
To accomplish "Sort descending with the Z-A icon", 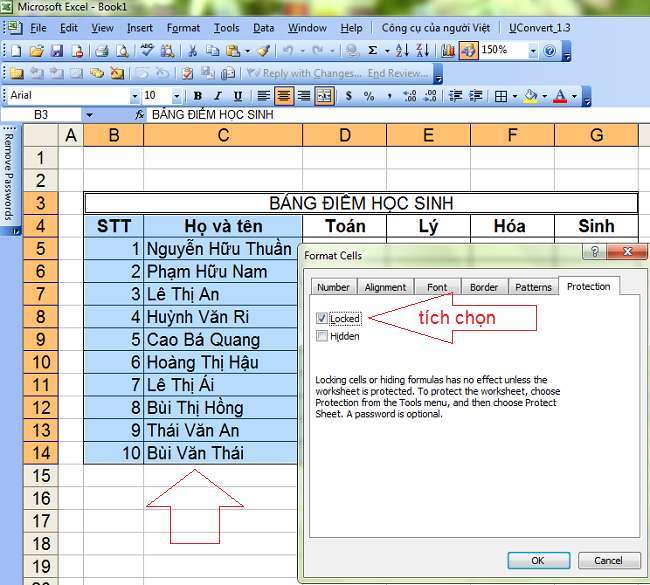I will (423, 51).
